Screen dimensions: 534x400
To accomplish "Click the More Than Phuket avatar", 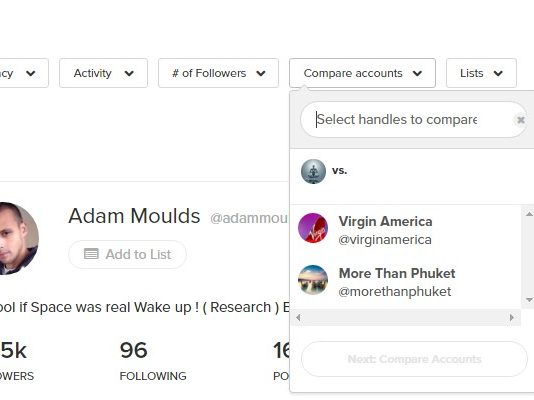I will (x=313, y=280).
